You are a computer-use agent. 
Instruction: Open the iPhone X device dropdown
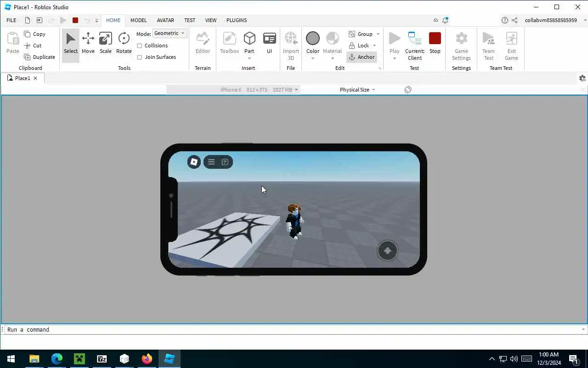pyautogui.click(x=233, y=90)
